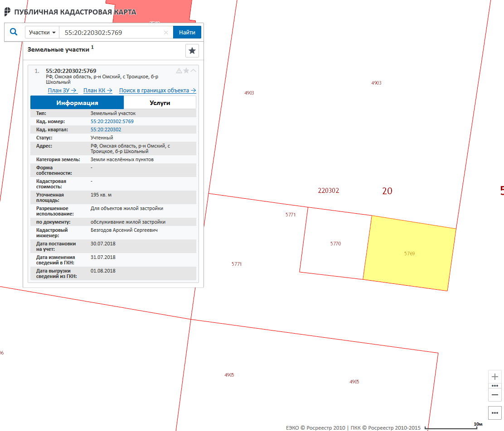Open the cadastral quarter 55:20:220302 link
The image size is (504, 431).
106,129
